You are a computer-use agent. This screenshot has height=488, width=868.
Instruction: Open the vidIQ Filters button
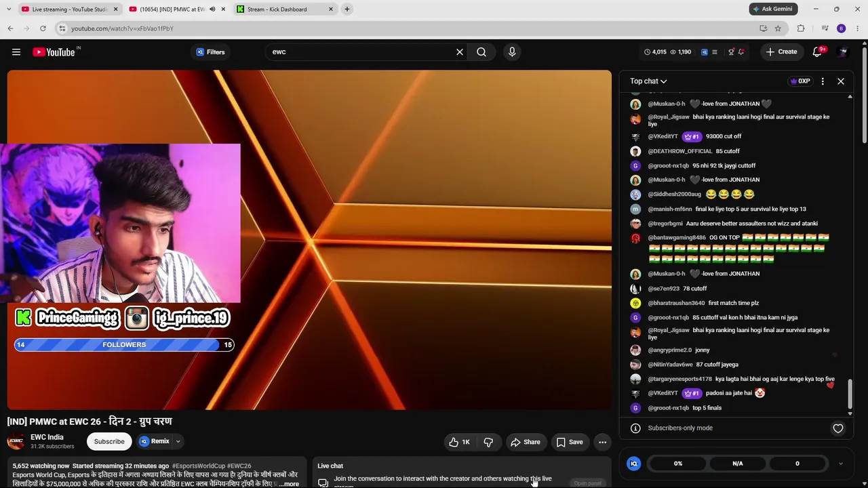210,52
